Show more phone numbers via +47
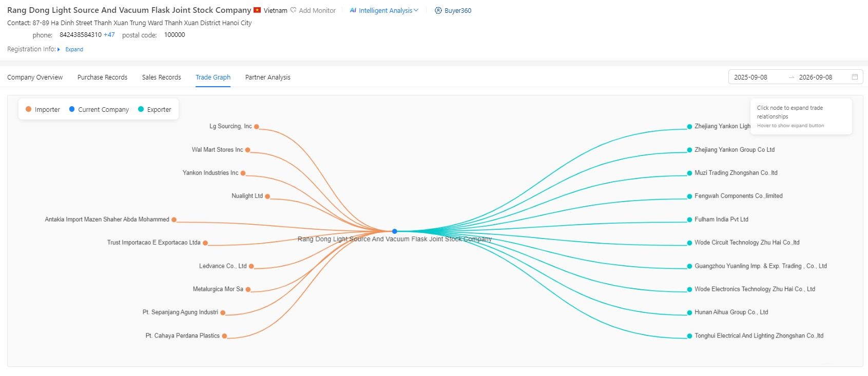The image size is (868, 376). coord(109,35)
